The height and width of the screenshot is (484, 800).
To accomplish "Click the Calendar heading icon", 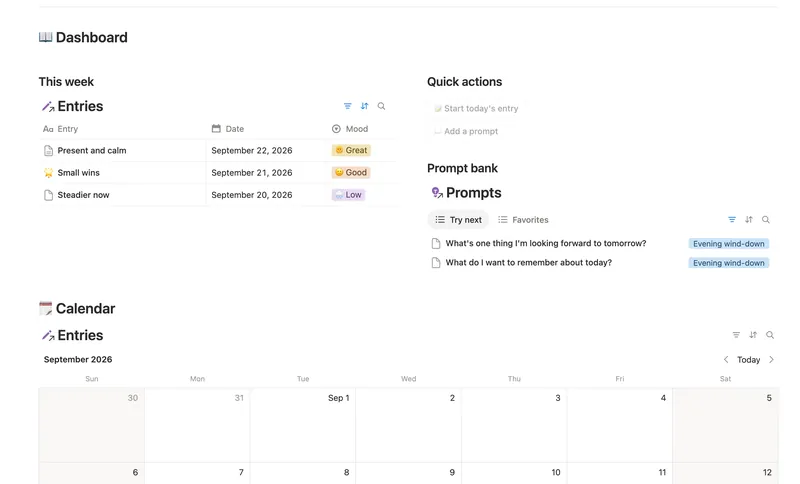I will pos(45,308).
